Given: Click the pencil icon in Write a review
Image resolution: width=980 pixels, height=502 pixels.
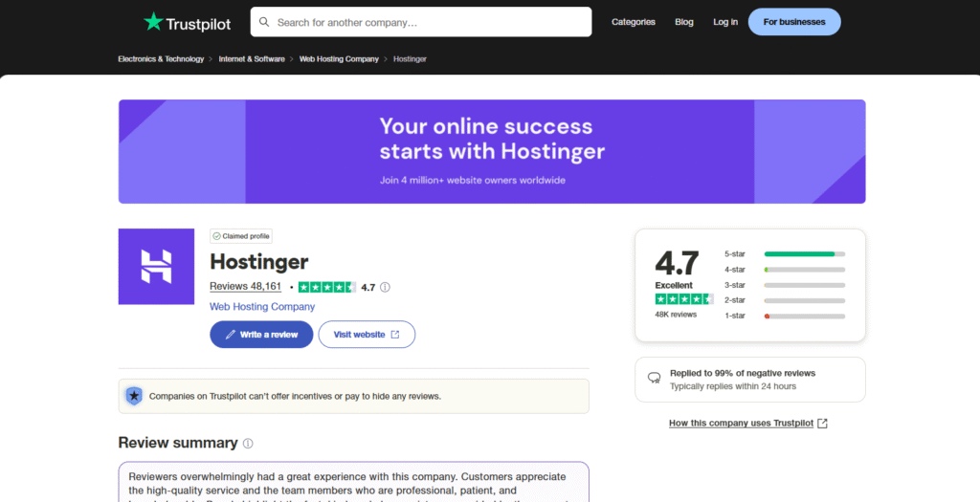Looking at the screenshot, I should [x=231, y=335].
